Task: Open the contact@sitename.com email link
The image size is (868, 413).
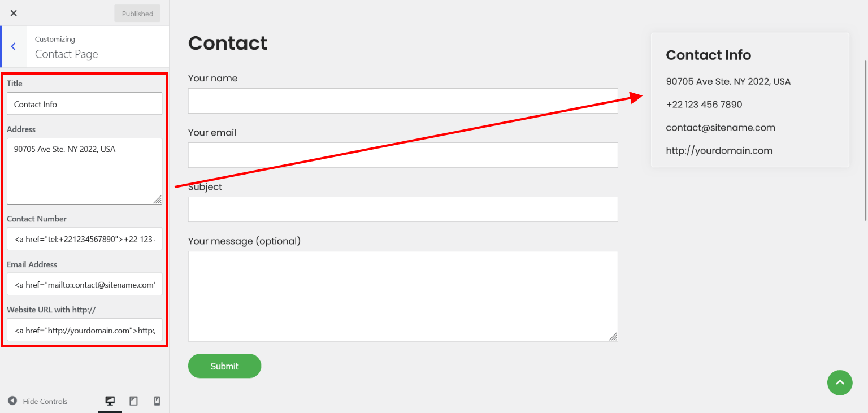Action: click(721, 128)
